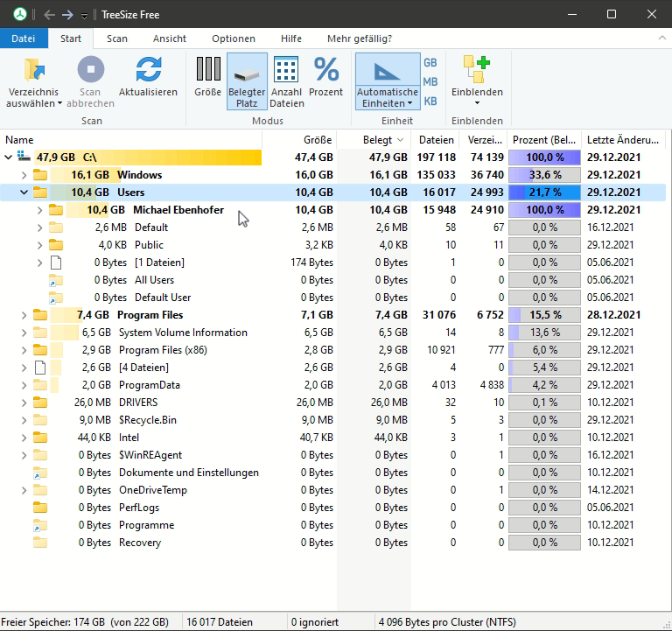The image size is (672, 631).
Task: Sort by Prozent column header
Action: click(x=544, y=140)
